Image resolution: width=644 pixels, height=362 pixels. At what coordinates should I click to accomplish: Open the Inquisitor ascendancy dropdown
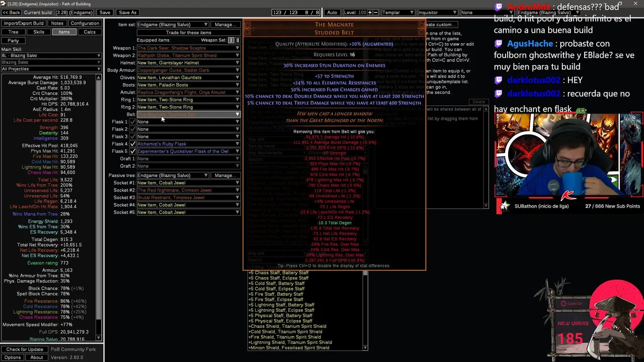437,13
